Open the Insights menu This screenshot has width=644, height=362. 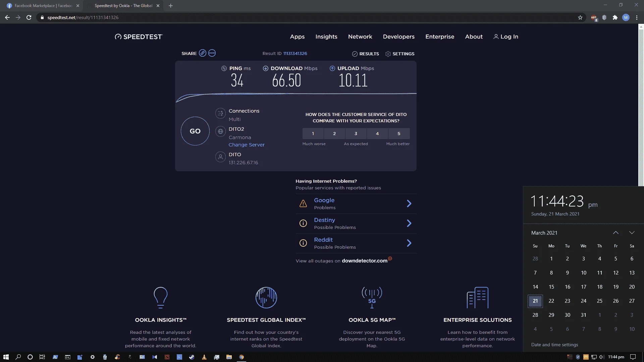tap(326, 37)
